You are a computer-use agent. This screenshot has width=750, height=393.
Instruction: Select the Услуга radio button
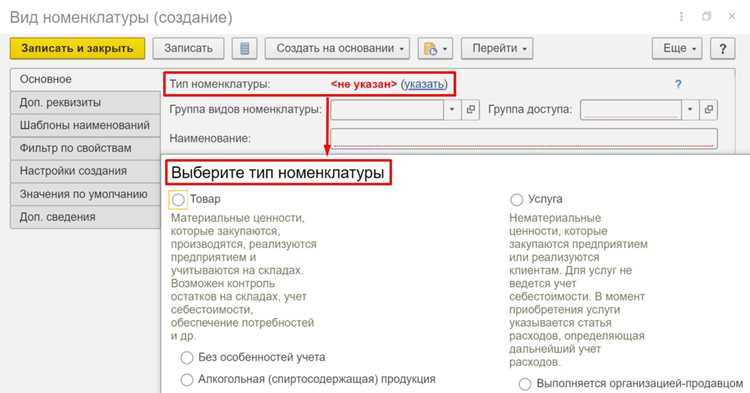click(517, 200)
